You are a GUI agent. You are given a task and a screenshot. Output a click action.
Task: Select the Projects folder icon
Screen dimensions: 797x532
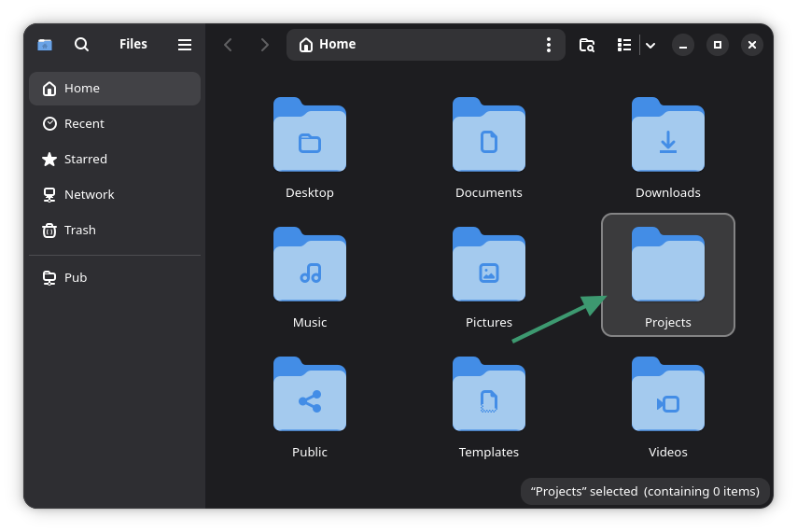tap(668, 264)
